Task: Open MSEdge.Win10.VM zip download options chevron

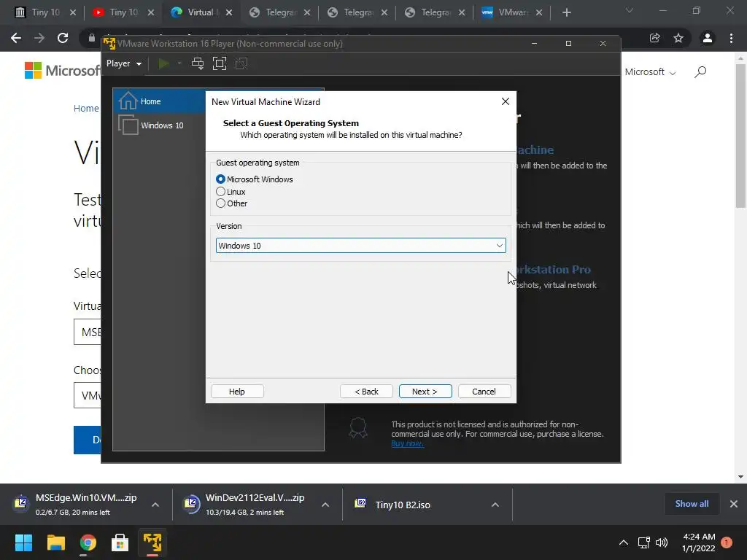Action: [x=155, y=505]
